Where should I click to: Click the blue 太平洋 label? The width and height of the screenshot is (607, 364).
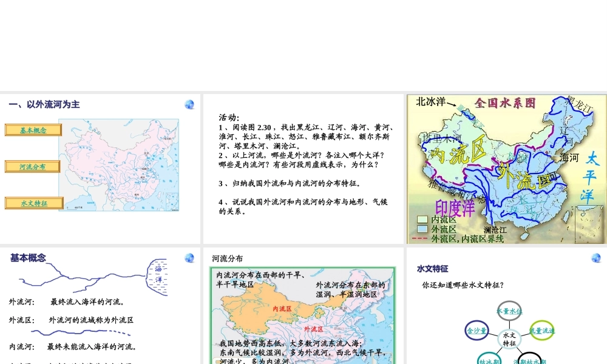coord(591,178)
